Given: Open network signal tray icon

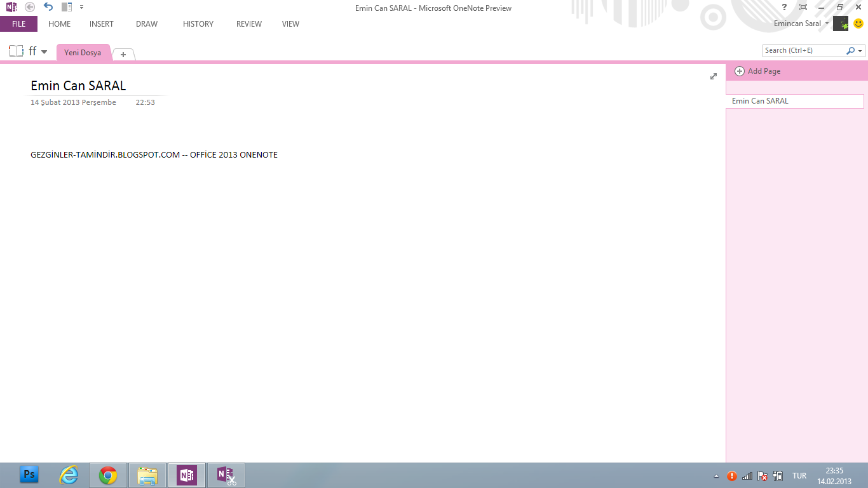Looking at the screenshot, I should point(747,475).
